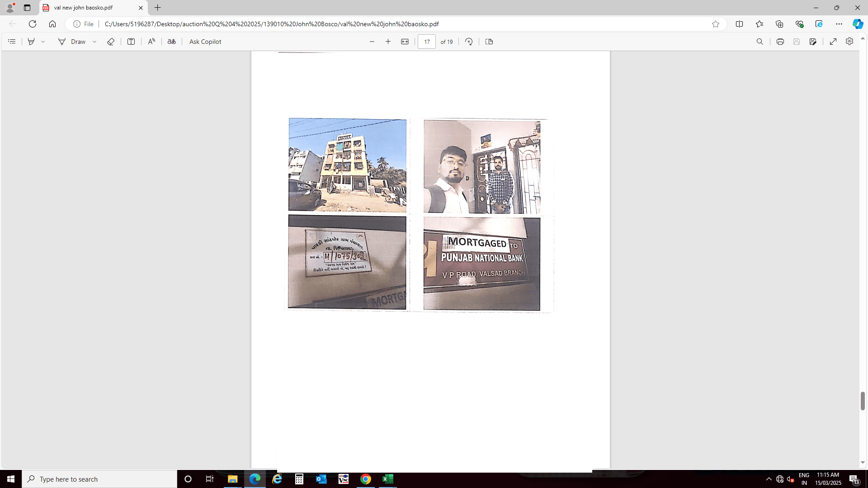Click the scroll down arrow
868x488 pixels.
click(863, 463)
